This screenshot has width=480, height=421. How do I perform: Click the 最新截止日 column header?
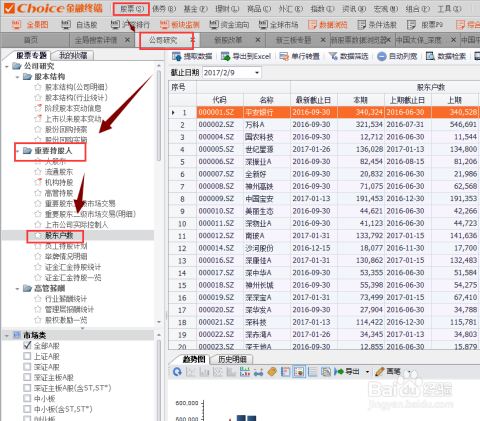[314, 100]
